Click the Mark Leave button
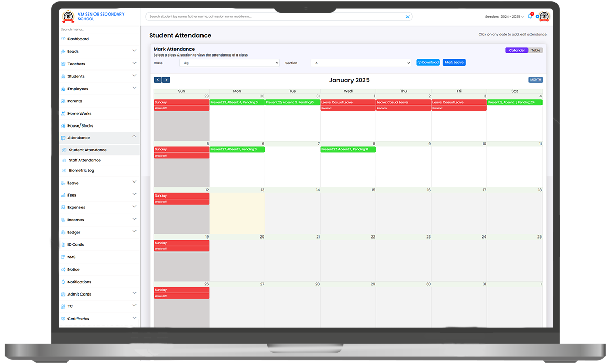 pos(454,62)
